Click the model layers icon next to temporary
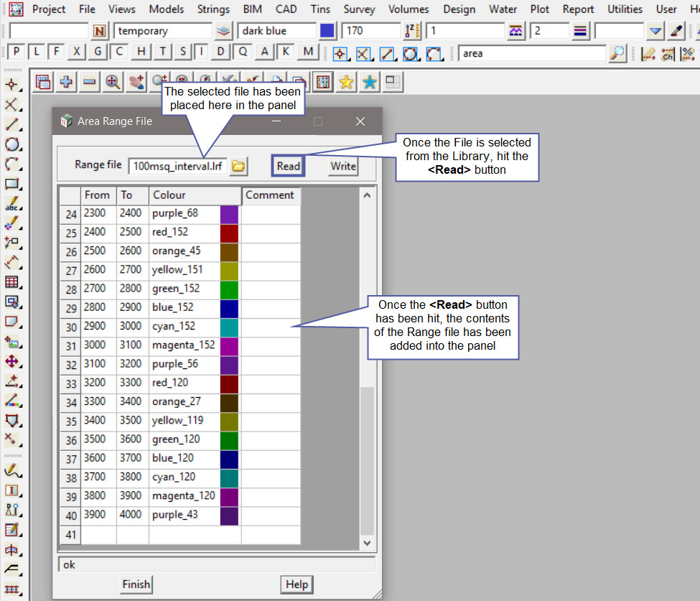Screen dimensions: 700x601 [x=224, y=32]
